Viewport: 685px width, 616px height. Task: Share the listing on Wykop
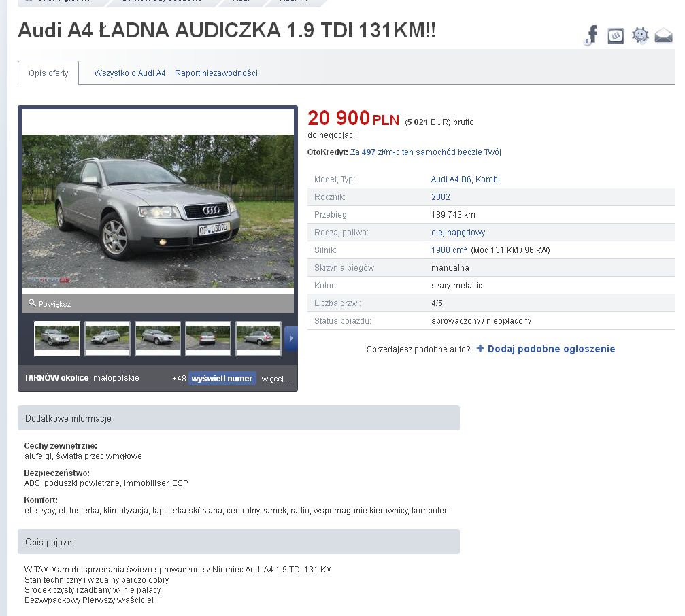(x=616, y=36)
